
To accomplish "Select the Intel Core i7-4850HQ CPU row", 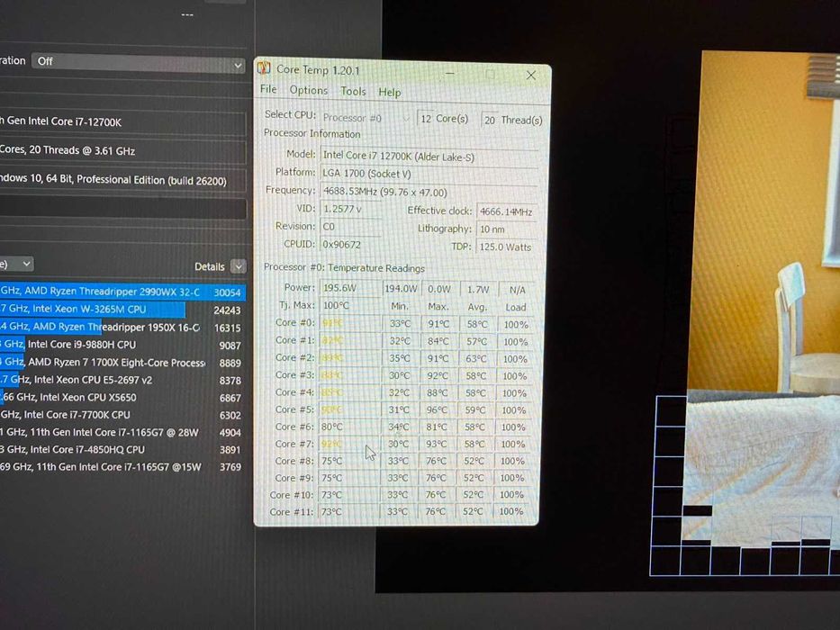I will point(122,449).
